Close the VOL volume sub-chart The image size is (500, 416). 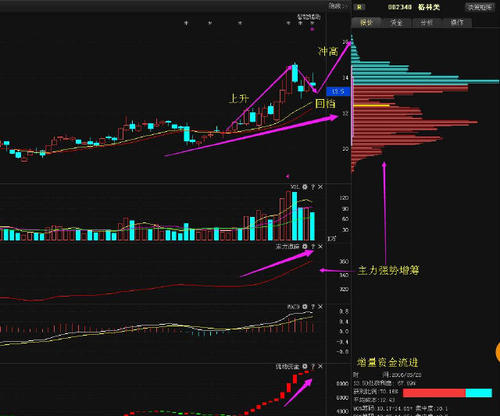pyautogui.click(x=320, y=187)
